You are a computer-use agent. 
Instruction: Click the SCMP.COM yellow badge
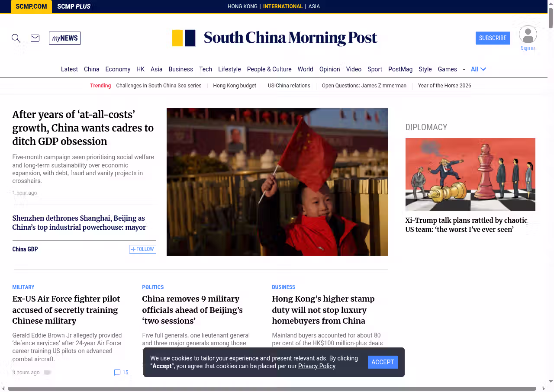pyautogui.click(x=31, y=6)
